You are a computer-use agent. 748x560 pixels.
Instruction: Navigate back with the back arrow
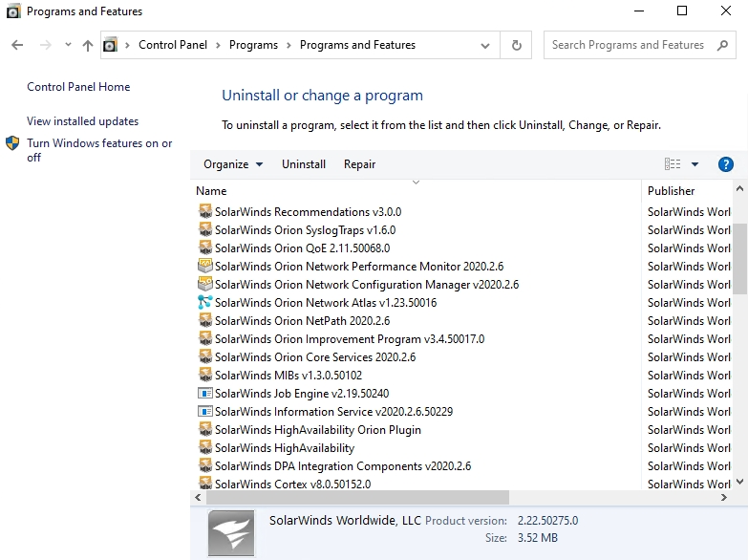click(17, 45)
